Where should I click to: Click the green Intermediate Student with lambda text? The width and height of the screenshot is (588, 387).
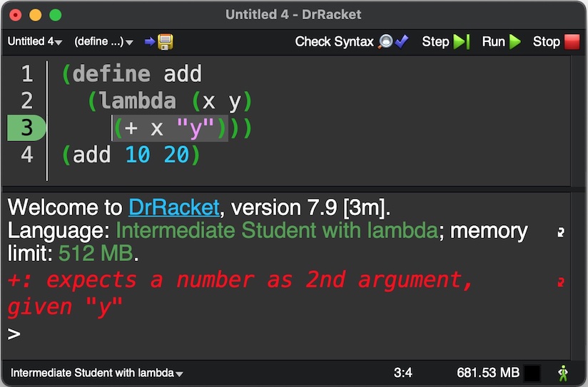click(277, 230)
